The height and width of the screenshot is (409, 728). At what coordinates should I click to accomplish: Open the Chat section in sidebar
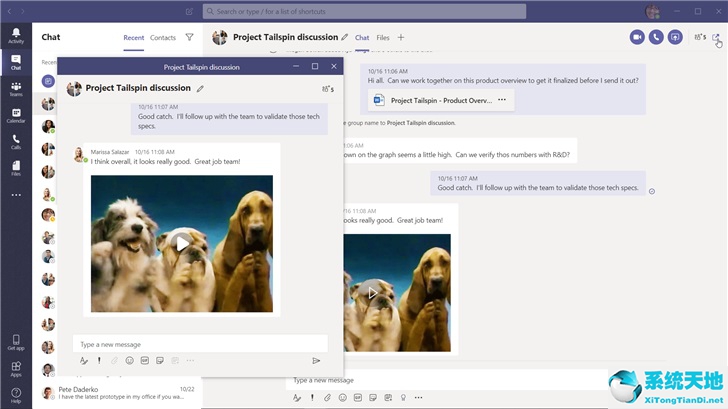point(16,62)
